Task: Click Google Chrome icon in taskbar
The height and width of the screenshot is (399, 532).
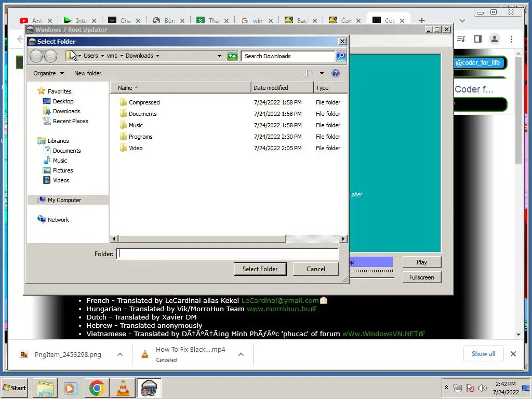Action: click(97, 388)
